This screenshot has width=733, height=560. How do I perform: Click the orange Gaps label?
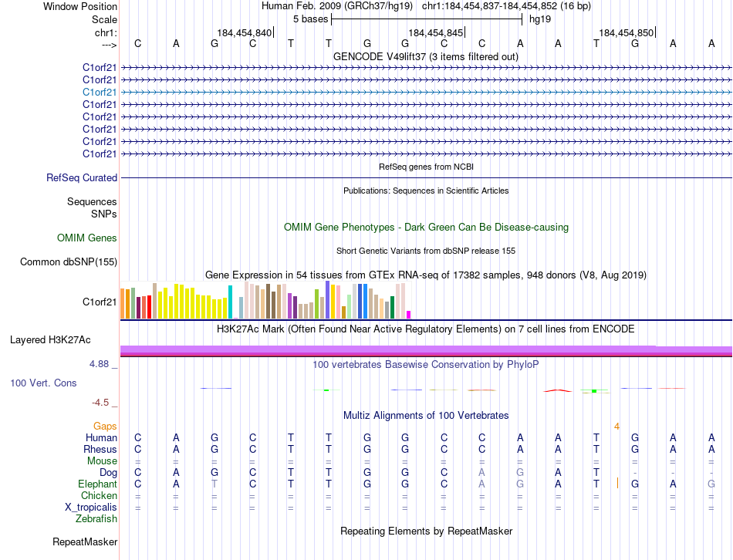[105, 426]
